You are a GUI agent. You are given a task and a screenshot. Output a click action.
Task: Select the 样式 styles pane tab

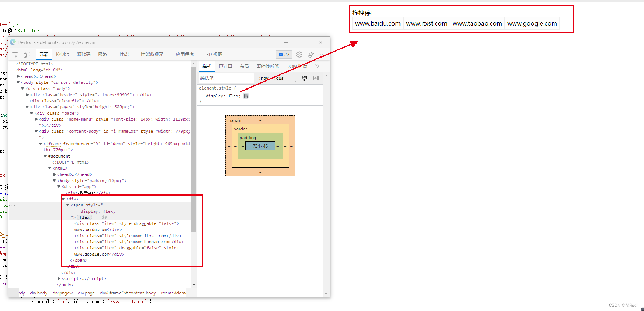pyautogui.click(x=207, y=67)
